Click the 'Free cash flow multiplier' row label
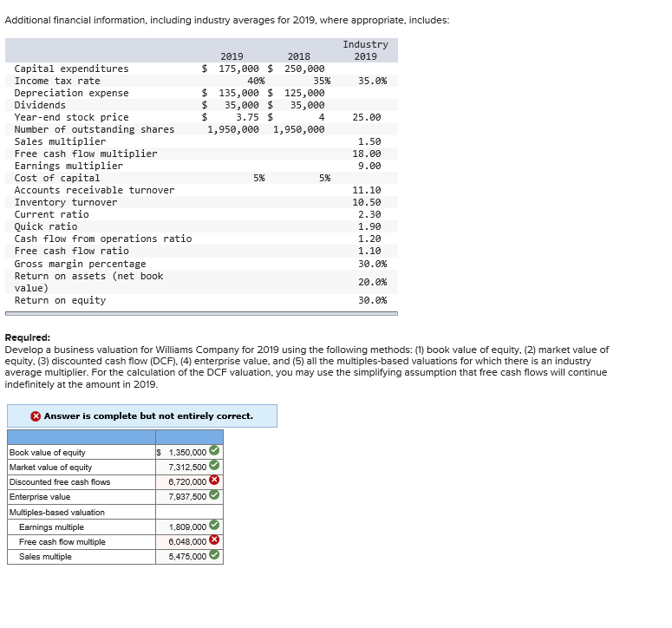 coord(86,154)
